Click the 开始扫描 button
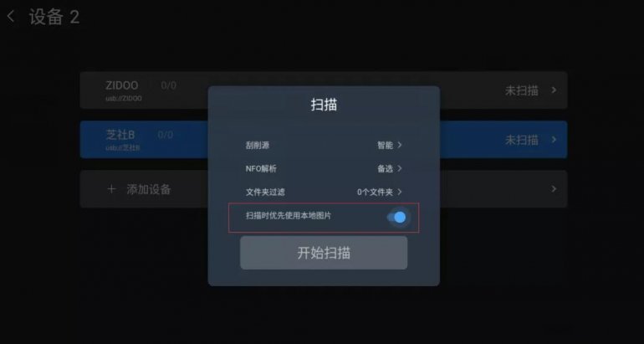 (324, 253)
